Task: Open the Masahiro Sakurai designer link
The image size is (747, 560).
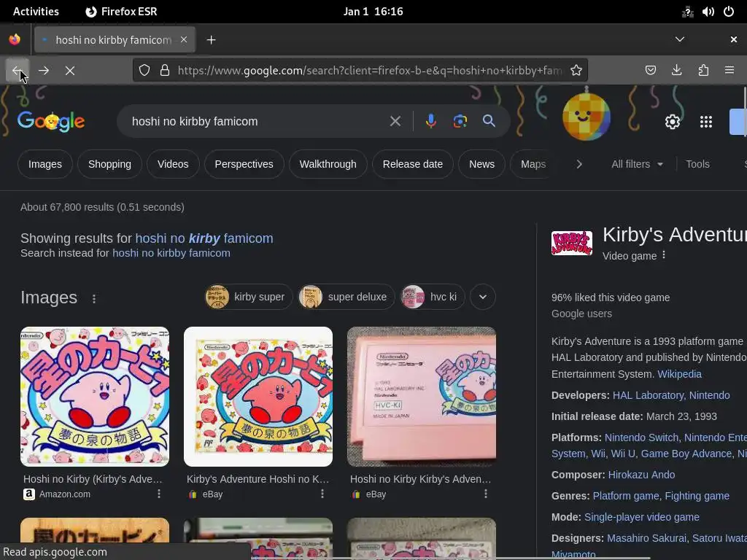Action: (646, 538)
